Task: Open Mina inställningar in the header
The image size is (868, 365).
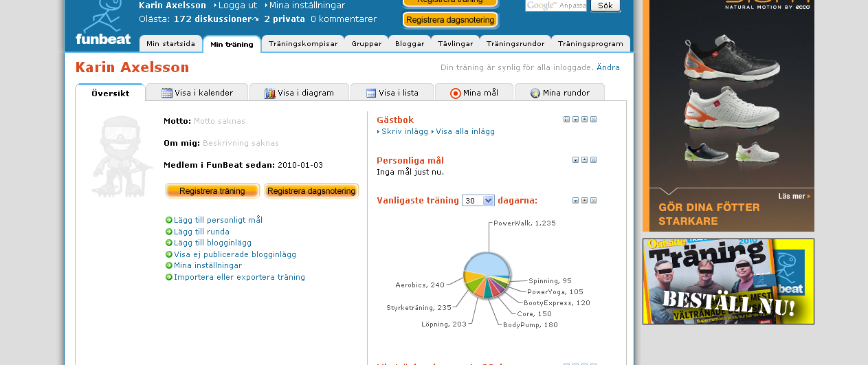Action: pos(307,5)
